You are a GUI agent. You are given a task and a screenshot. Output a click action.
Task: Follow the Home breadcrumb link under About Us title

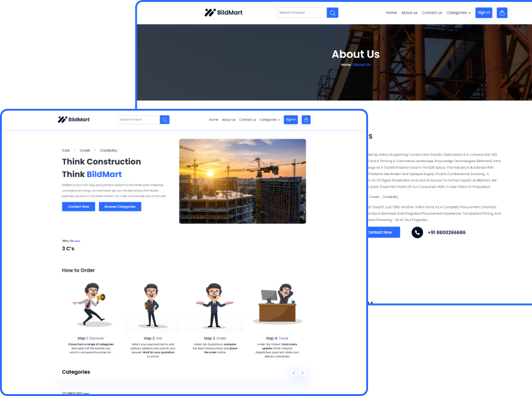pos(345,64)
